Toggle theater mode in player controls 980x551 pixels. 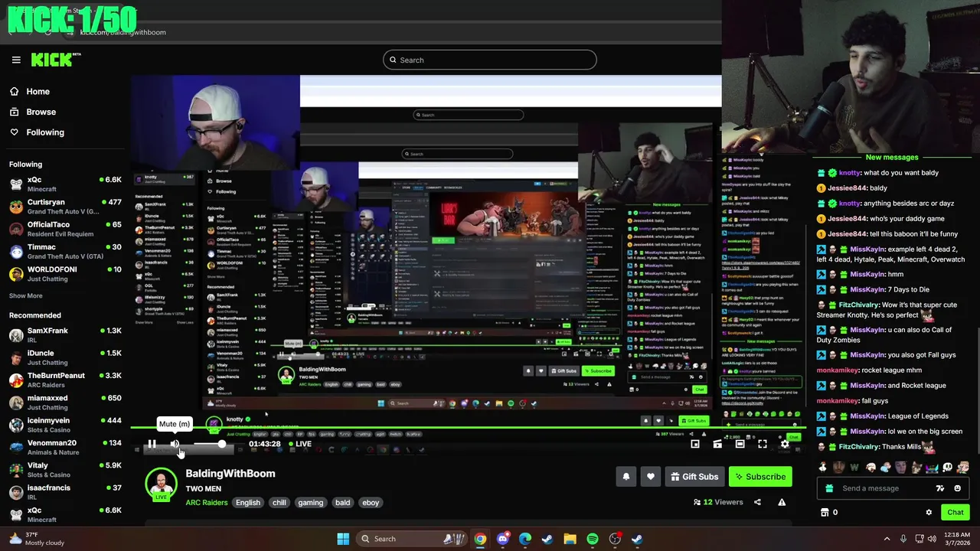[740, 444]
